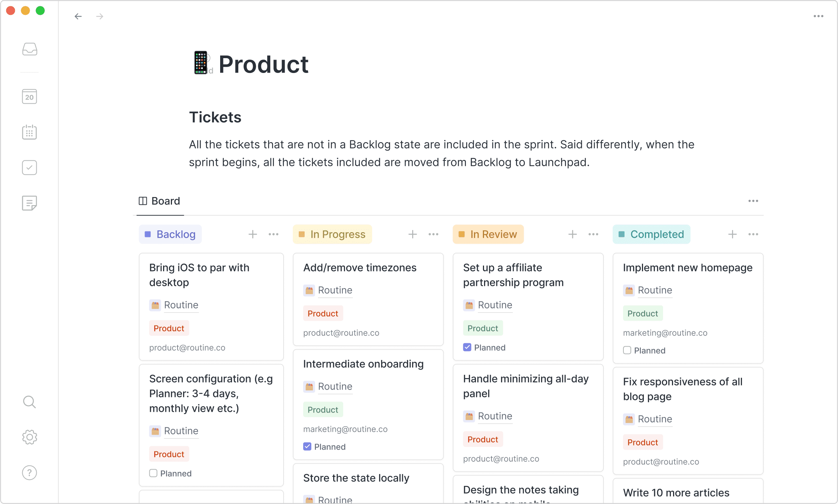Open In Review column more options menu
Image resolution: width=838 pixels, height=504 pixels.
tap(593, 234)
